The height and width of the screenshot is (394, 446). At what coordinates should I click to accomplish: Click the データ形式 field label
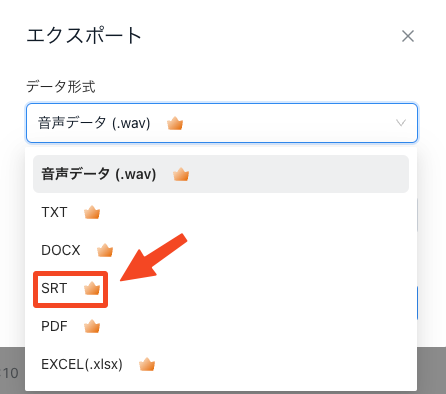[61, 87]
